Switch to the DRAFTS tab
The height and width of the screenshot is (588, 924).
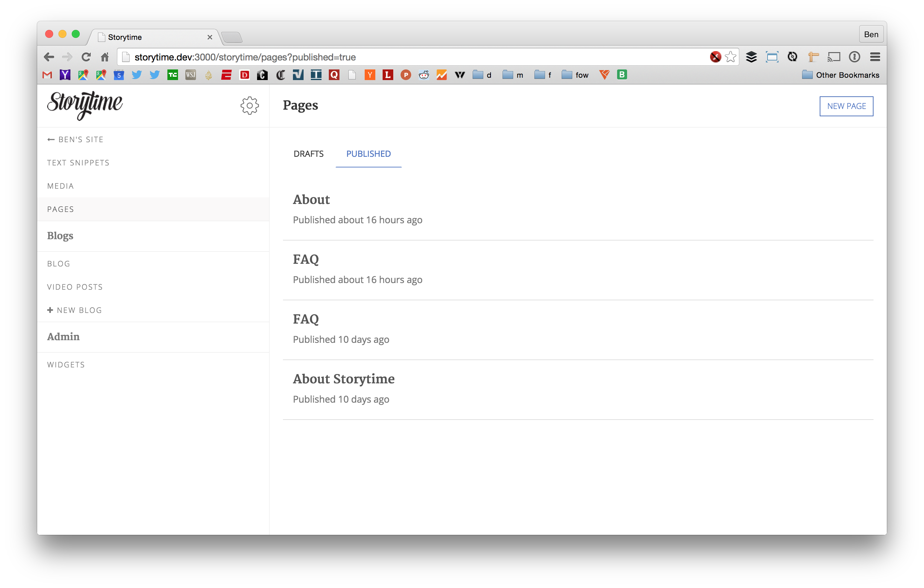coord(309,153)
